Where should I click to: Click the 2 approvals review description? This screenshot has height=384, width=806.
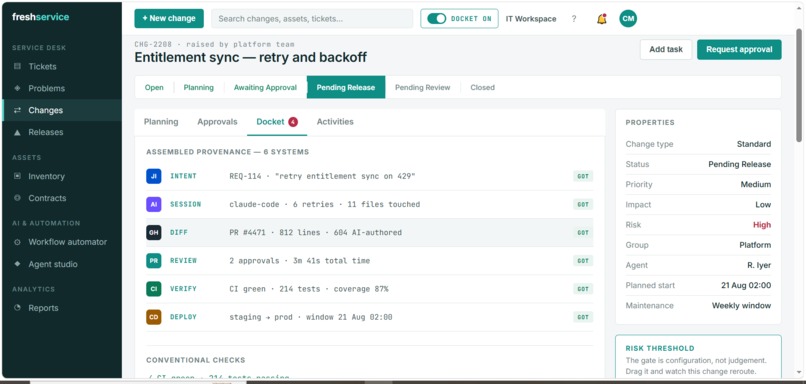[300, 261]
